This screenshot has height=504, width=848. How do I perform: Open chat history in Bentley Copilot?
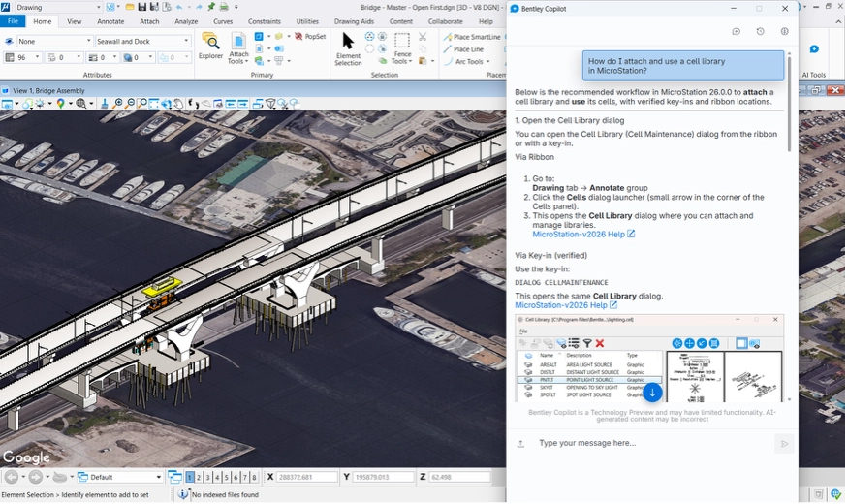(x=760, y=31)
